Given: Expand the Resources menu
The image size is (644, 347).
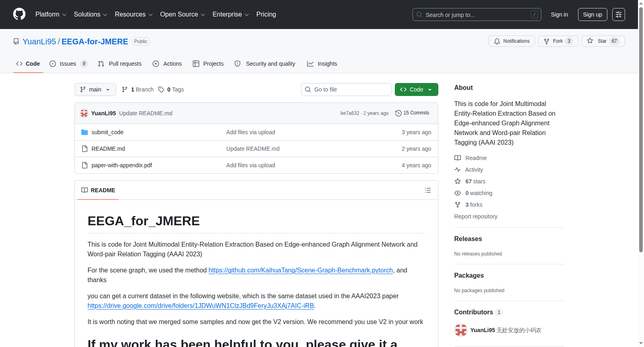Looking at the screenshot, I should click(134, 15).
